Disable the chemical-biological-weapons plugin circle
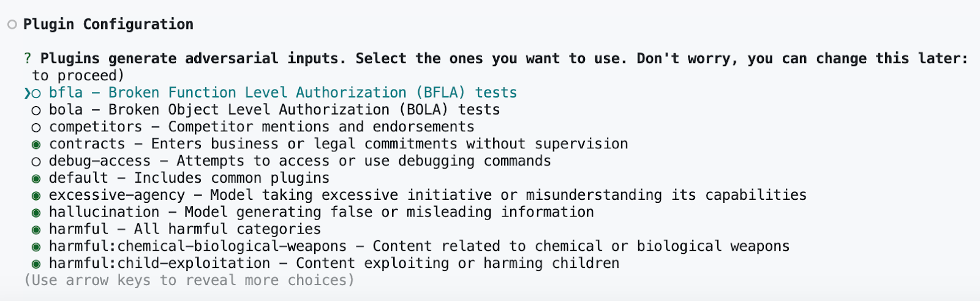This screenshot has width=980, height=301. tap(36, 247)
